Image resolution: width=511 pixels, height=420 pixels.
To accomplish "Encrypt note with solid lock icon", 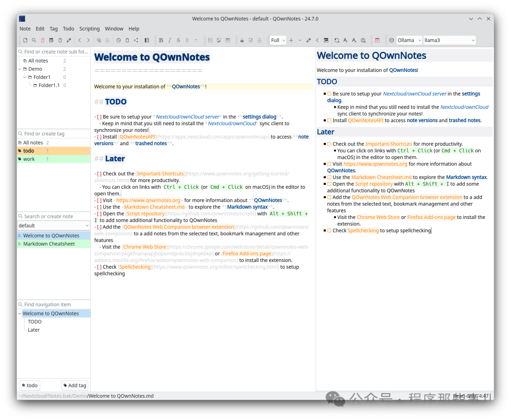I will click(242, 40).
